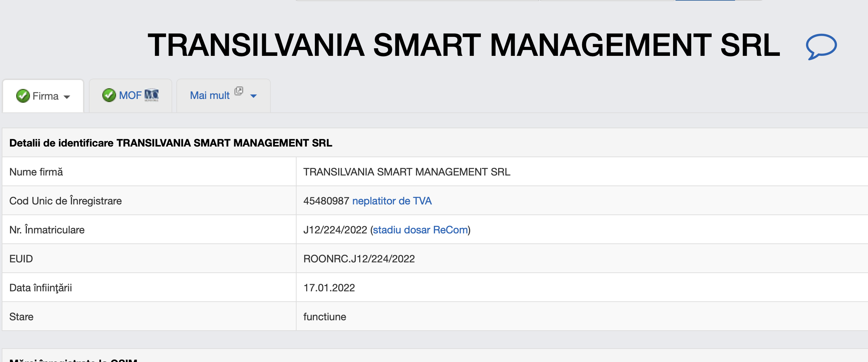Expand the Mai mult dropdown arrow
868x362 pixels.
pyautogui.click(x=254, y=96)
